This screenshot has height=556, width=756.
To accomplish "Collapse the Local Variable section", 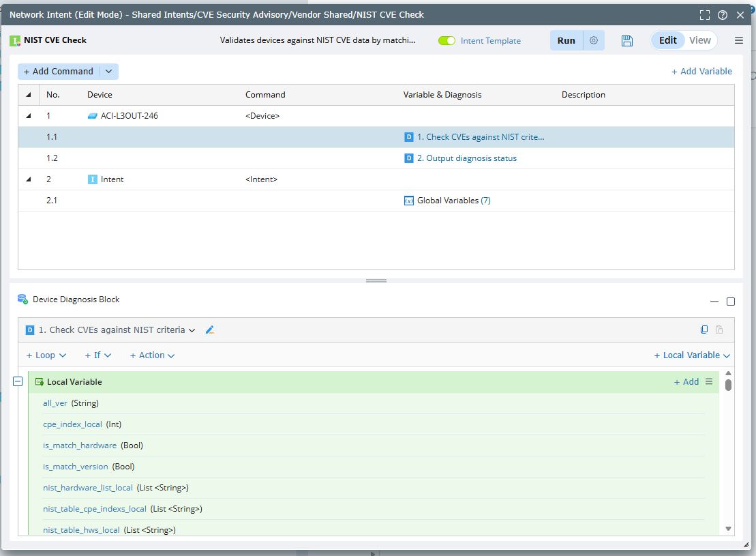I will [x=18, y=382].
